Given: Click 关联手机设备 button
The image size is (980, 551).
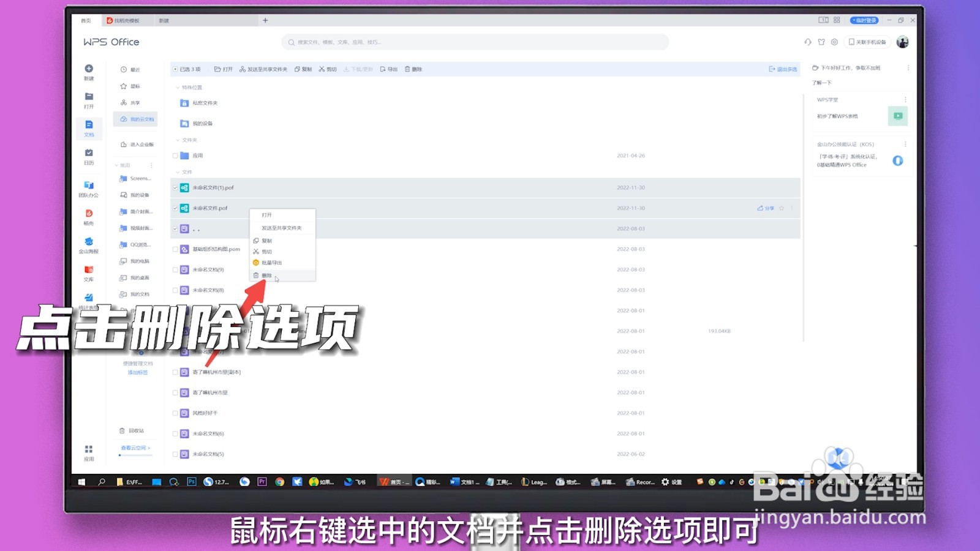Looking at the screenshot, I should pyautogui.click(x=867, y=42).
